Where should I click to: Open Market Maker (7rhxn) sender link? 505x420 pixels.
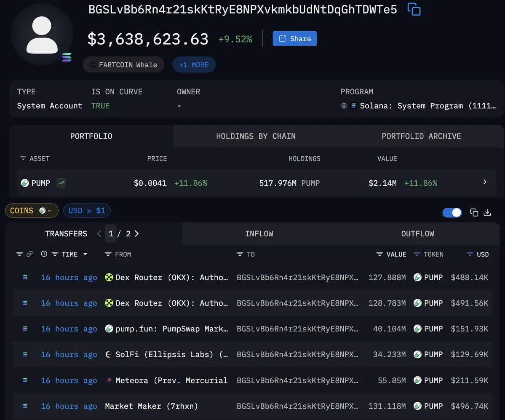click(151, 406)
